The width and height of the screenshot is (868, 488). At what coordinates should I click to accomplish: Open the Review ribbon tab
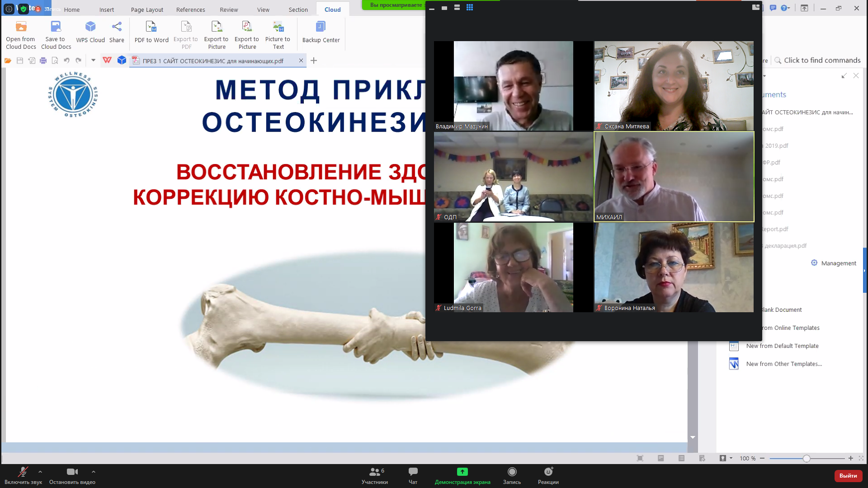pos(229,9)
